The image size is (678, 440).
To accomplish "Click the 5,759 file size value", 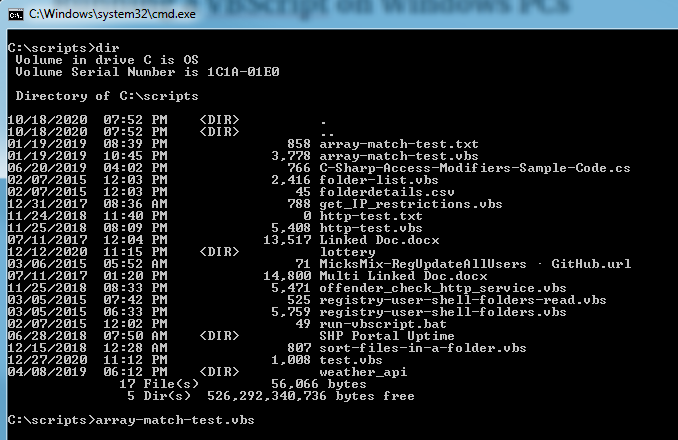I will (291, 312).
